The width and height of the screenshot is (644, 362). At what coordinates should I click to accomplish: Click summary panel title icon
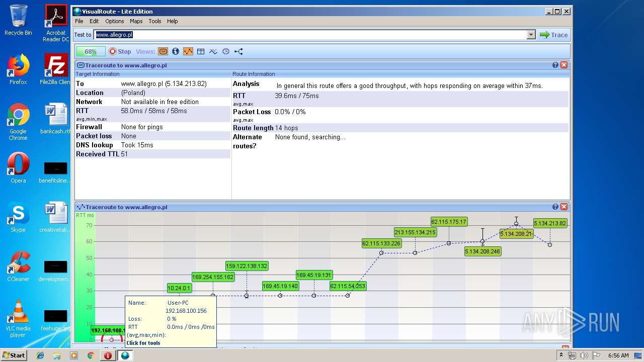80,65
